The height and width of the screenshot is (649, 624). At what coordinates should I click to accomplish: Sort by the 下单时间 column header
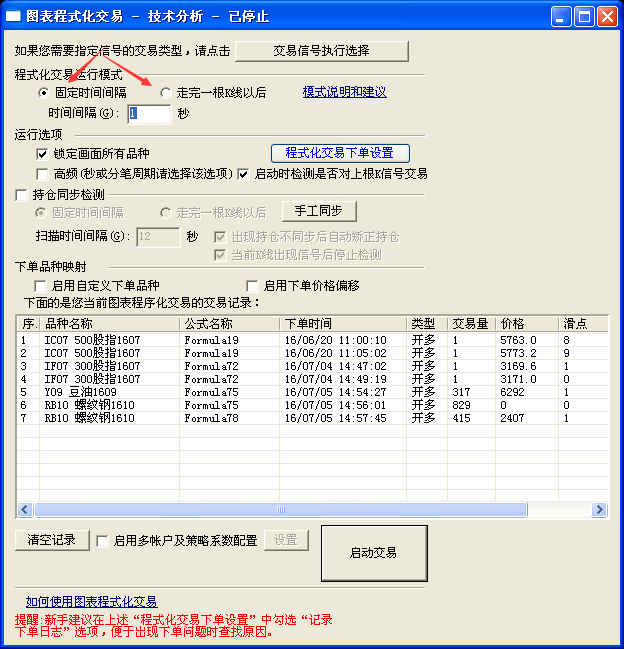(343, 324)
